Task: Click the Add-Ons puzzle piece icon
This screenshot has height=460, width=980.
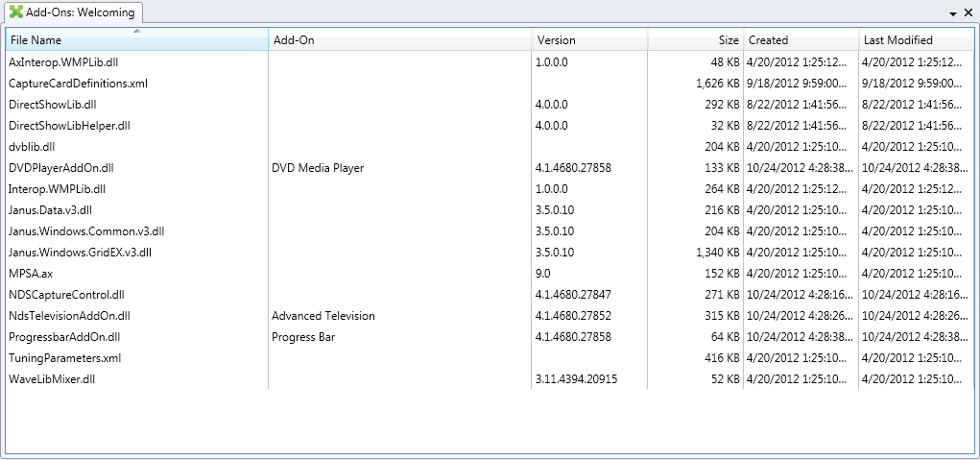Action: (x=16, y=12)
